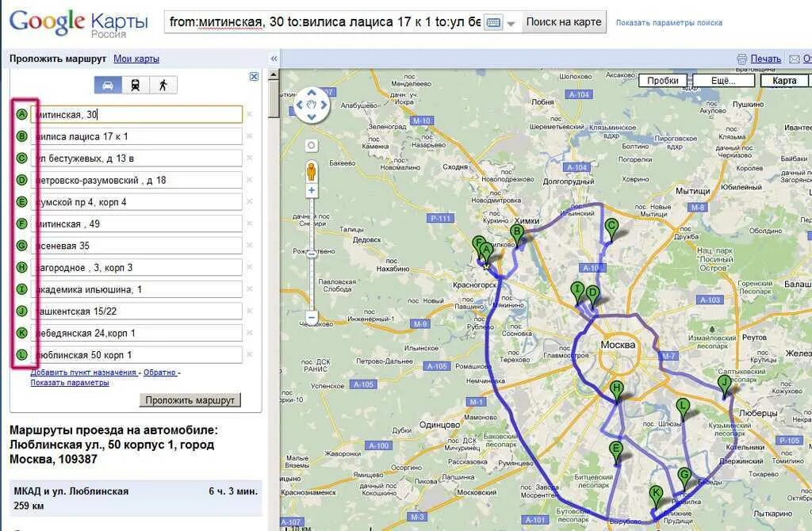Click map pin K at the bottom
This screenshot has width=812, height=531.
[656, 495]
